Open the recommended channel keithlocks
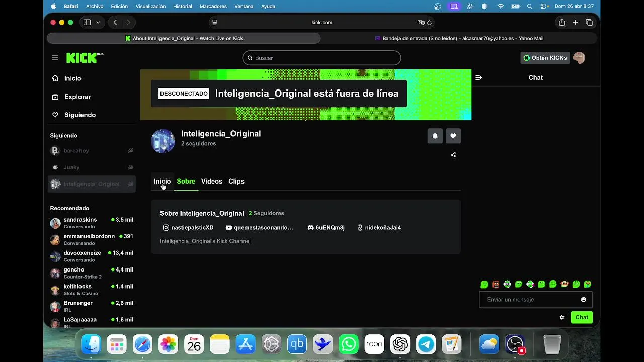644x362 pixels. click(92, 290)
